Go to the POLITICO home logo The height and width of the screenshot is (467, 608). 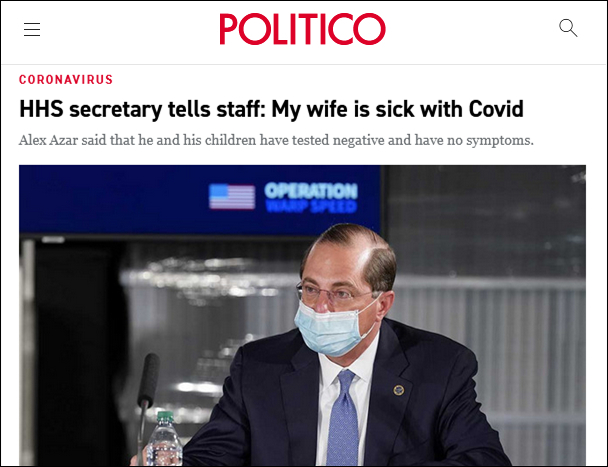pos(302,29)
